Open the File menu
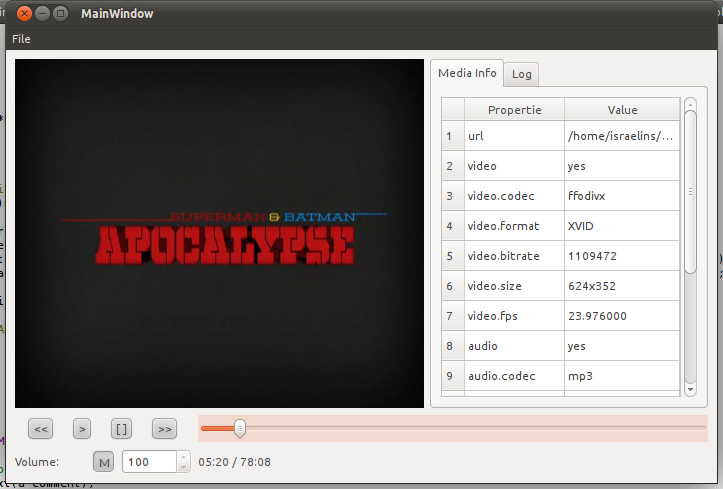 [x=21, y=39]
